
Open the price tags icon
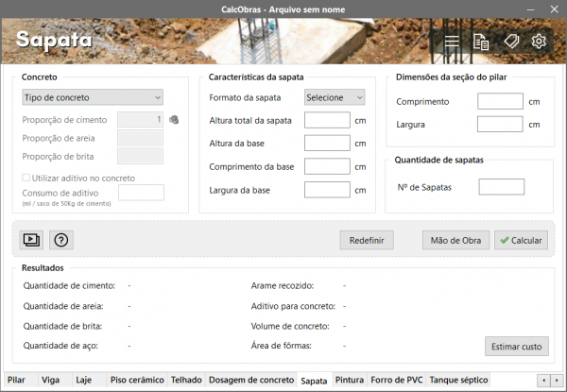[510, 42]
